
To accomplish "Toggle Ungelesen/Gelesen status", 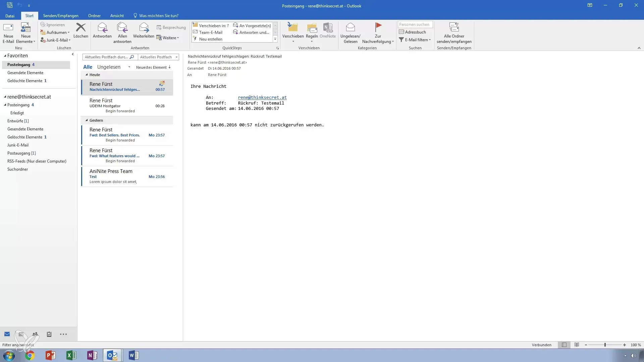I will click(350, 33).
